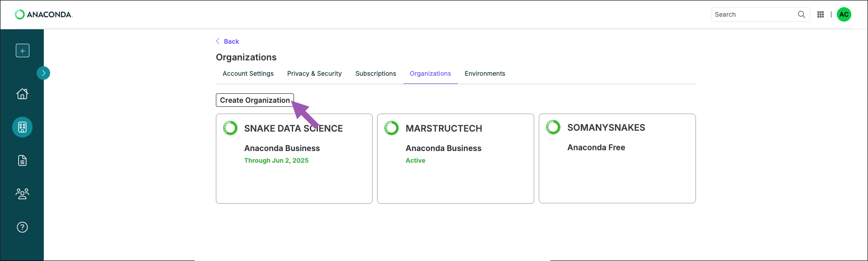Select the Organizations tab

[x=430, y=73]
